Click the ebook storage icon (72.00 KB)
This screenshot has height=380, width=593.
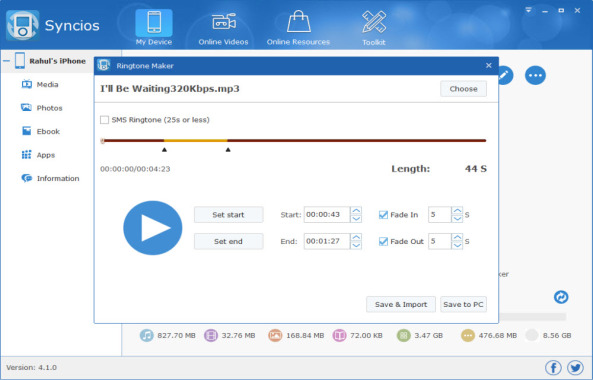[339, 335]
